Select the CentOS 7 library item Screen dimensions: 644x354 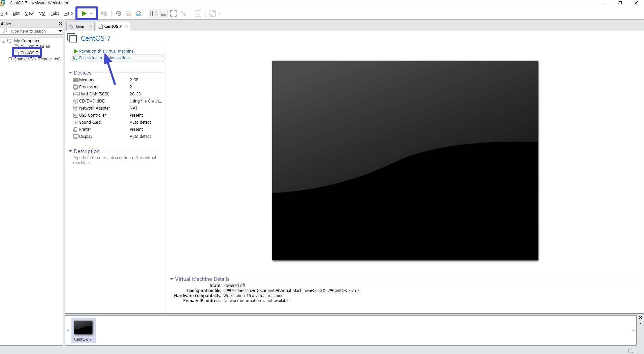29,53
